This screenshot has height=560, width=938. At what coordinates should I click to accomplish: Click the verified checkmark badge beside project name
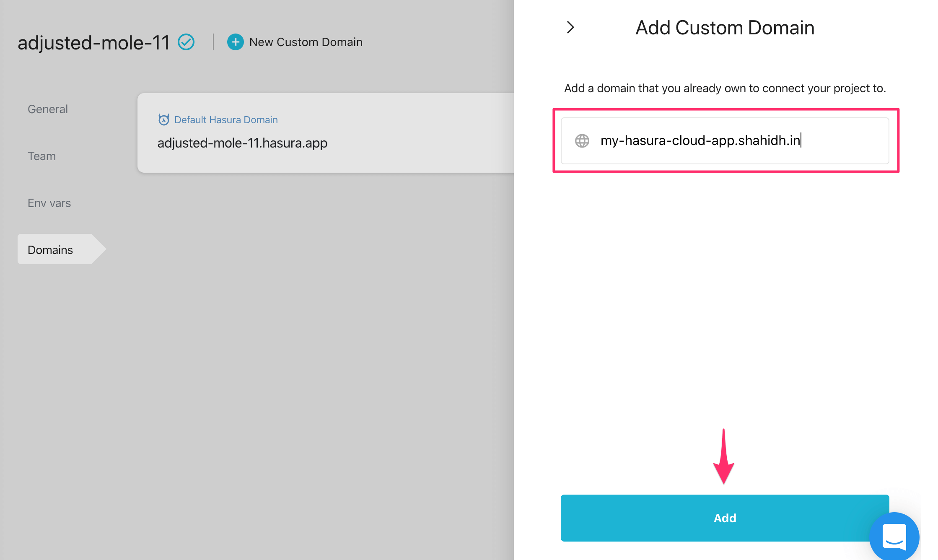click(186, 42)
